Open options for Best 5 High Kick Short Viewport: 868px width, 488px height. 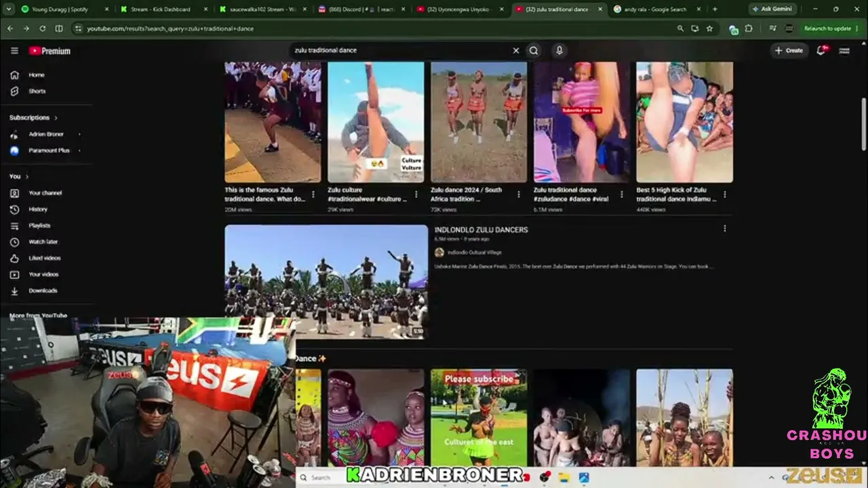point(725,195)
